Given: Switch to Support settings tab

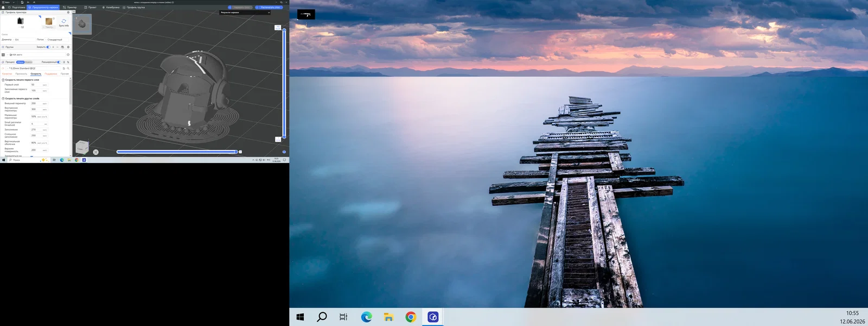Looking at the screenshot, I should [51, 74].
